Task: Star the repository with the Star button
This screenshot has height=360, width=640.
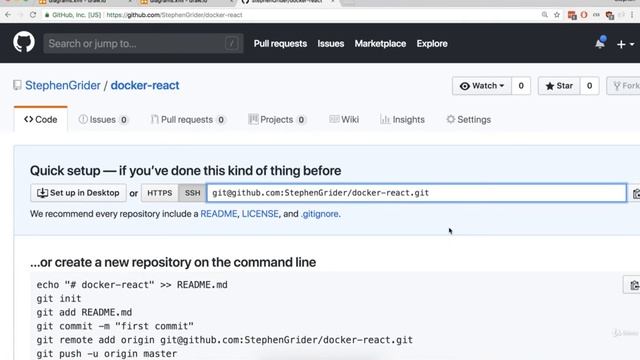Action: click(x=559, y=86)
